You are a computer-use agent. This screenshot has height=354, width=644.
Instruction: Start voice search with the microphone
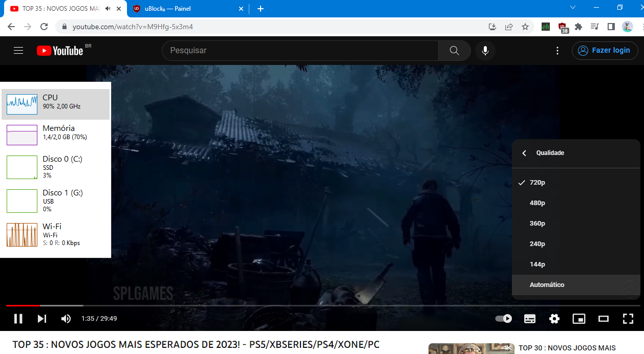[485, 51]
